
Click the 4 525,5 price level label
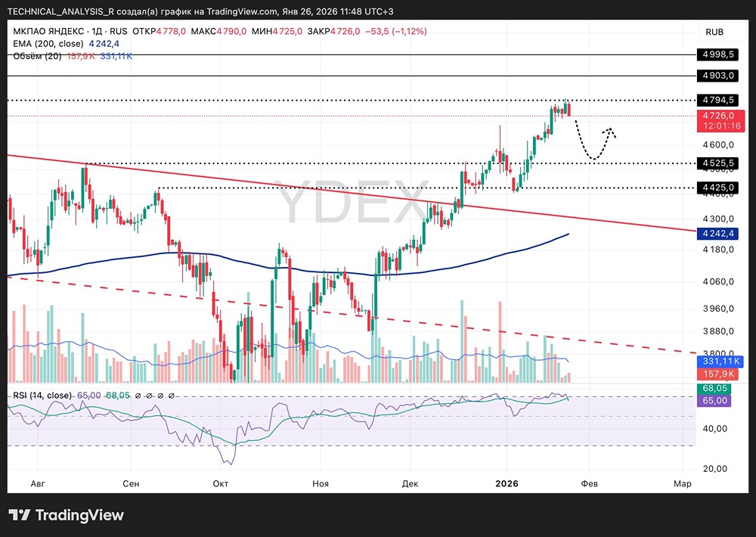coord(718,163)
